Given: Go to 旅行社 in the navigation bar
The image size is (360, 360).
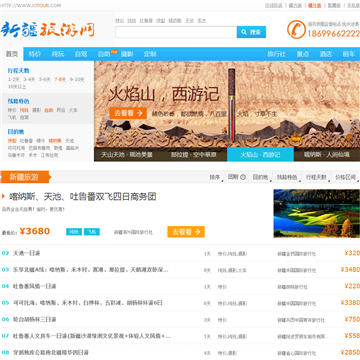Looking at the screenshot, I should click(x=277, y=54).
